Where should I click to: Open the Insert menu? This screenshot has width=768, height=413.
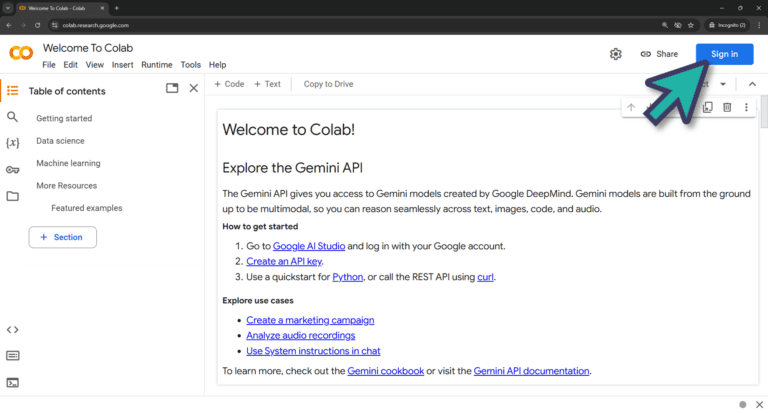pyautogui.click(x=123, y=65)
